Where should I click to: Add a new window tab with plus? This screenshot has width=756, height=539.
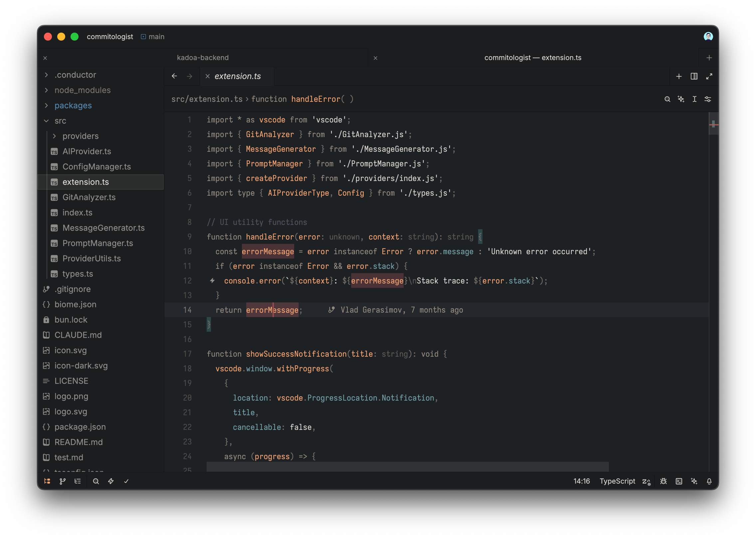pyautogui.click(x=709, y=58)
